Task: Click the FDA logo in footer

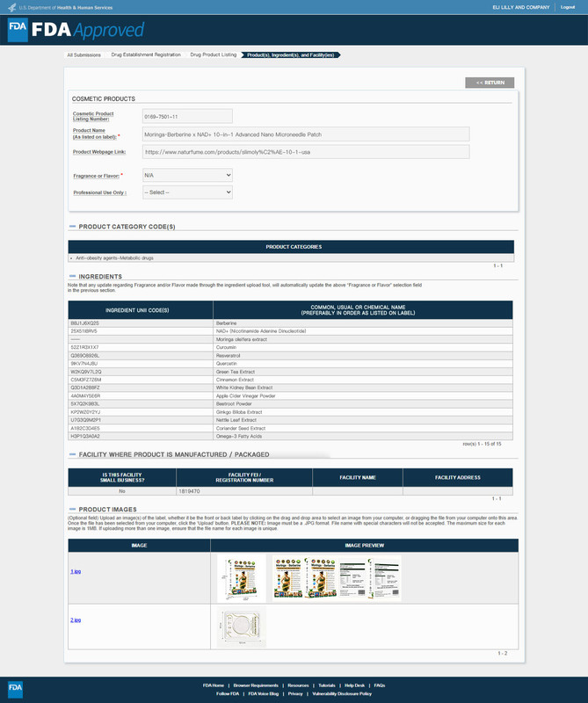Action: 15,689
